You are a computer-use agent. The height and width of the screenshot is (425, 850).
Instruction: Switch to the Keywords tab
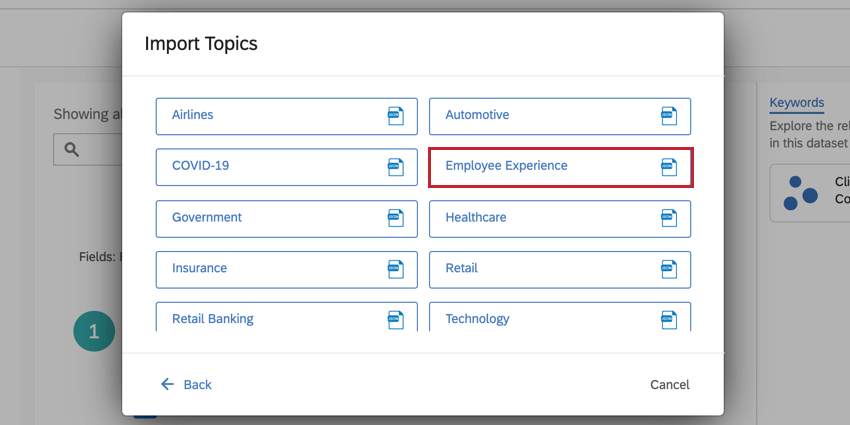coord(796,102)
